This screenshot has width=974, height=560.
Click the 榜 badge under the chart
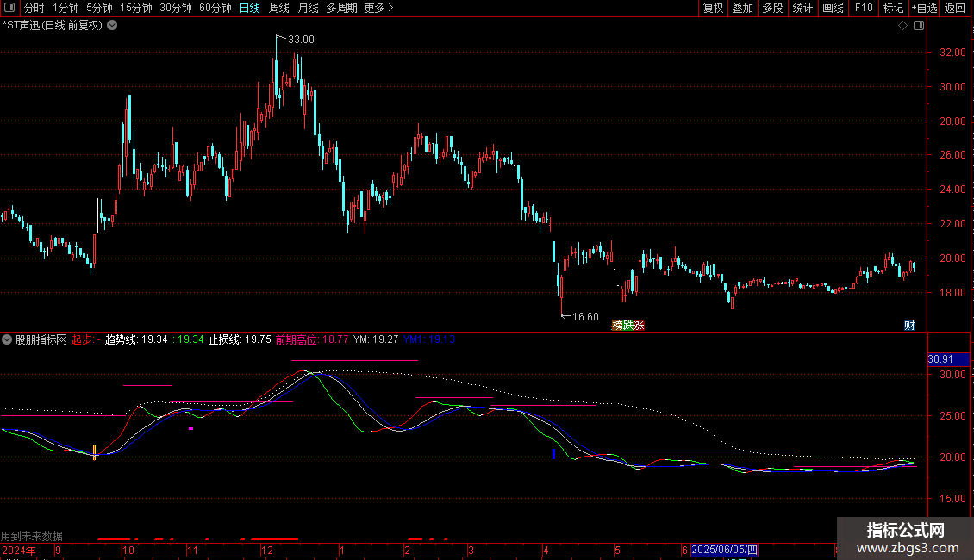[617, 326]
